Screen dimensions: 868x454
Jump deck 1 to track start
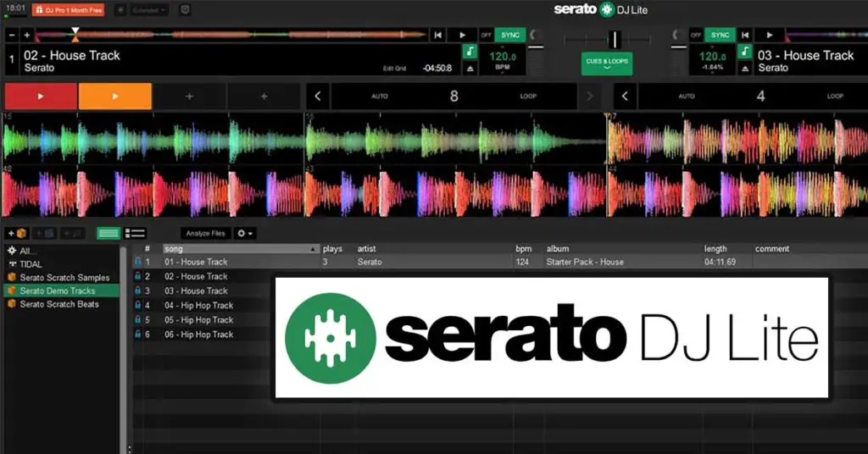coord(438,36)
